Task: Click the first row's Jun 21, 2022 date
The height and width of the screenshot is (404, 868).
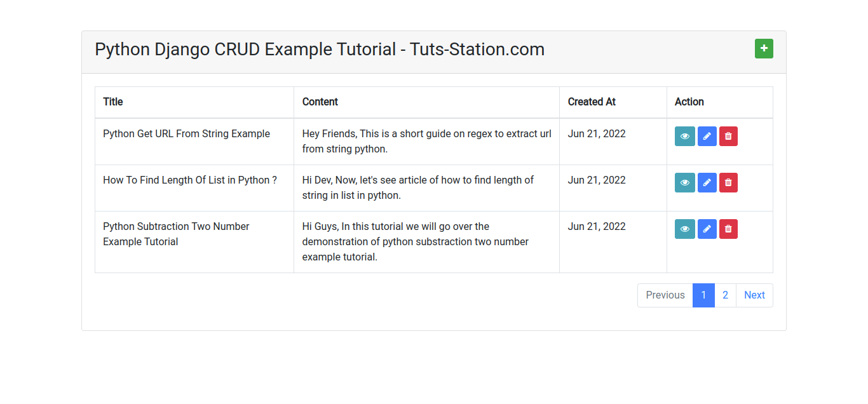Action: 597,134
